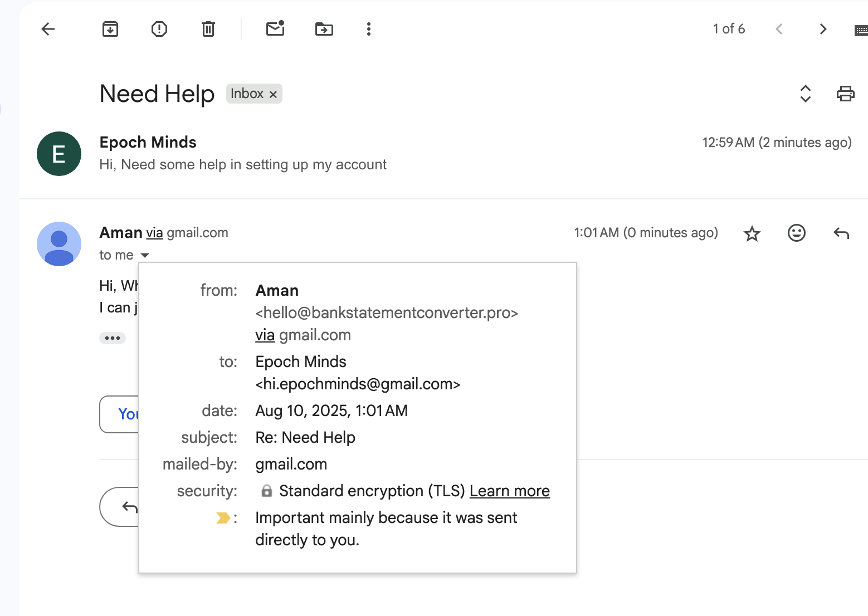Move the email to another folder
The height and width of the screenshot is (616, 868).
pyautogui.click(x=324, y=29)
